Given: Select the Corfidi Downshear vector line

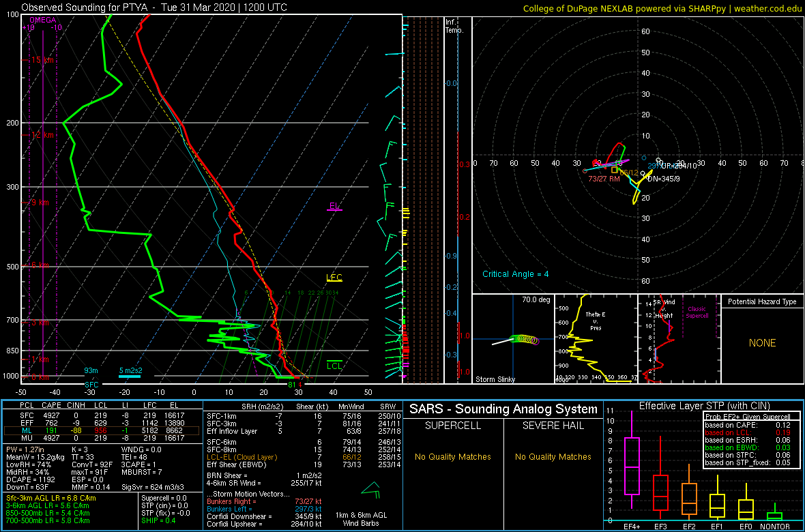Looking at the screenshot, I should (265, 516).
